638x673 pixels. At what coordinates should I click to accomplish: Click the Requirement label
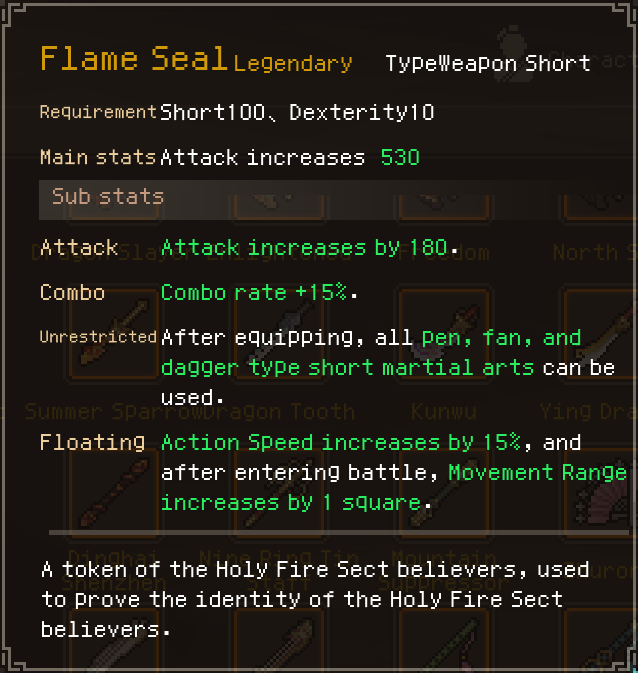click(x=98, y=112)
